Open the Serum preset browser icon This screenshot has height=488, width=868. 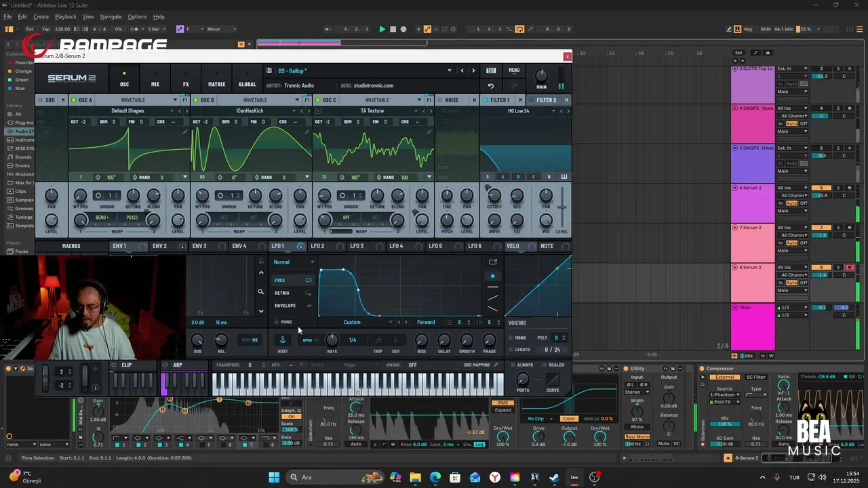point(491,70)
